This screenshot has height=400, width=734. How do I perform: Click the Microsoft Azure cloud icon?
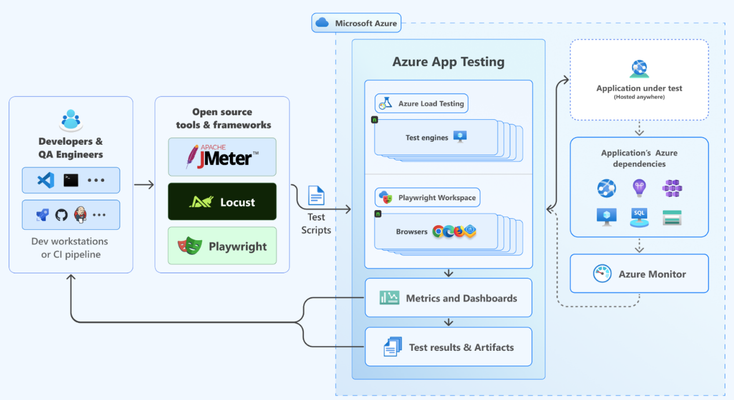click(x=322, y=22)
